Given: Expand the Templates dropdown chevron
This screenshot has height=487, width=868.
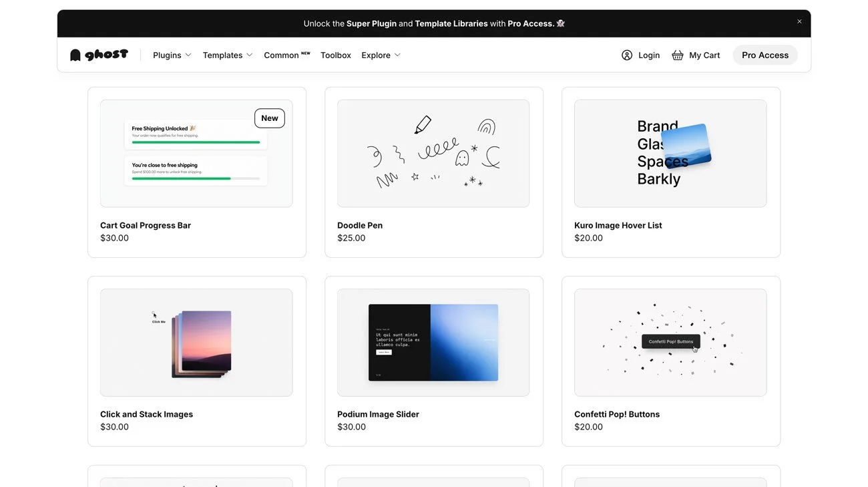Looking at the screenshot, I should pyautogui.click(x=250, y=55).
